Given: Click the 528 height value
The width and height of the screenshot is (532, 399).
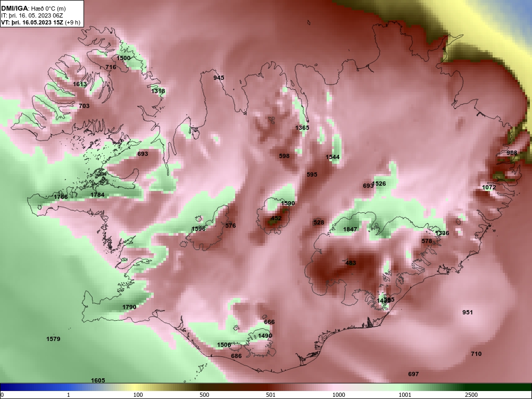Looking at the screenshot, I should (319, 222).
